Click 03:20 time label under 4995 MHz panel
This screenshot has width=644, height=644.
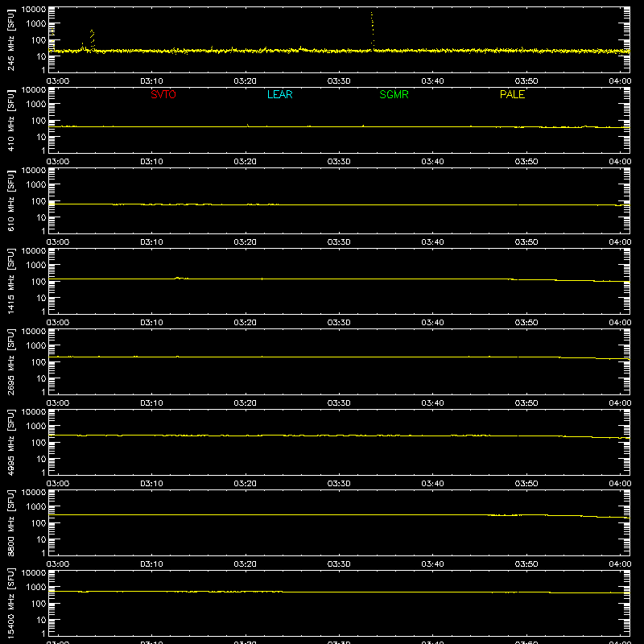(246, 484)
